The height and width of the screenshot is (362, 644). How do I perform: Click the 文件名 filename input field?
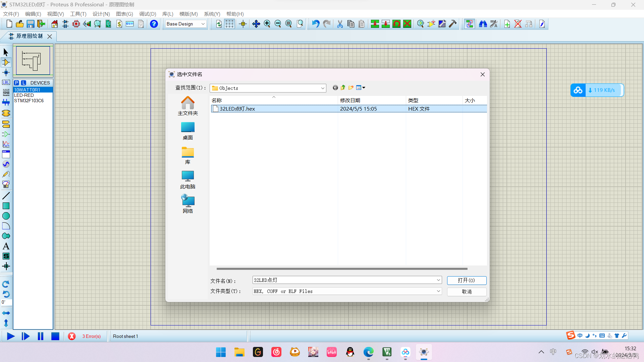point(343,280)
